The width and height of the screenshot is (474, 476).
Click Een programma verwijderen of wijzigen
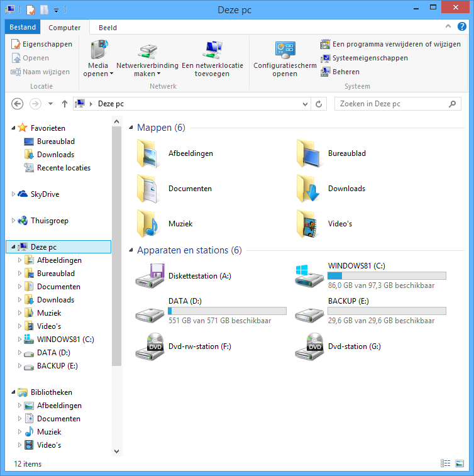[x=396, y=45]
